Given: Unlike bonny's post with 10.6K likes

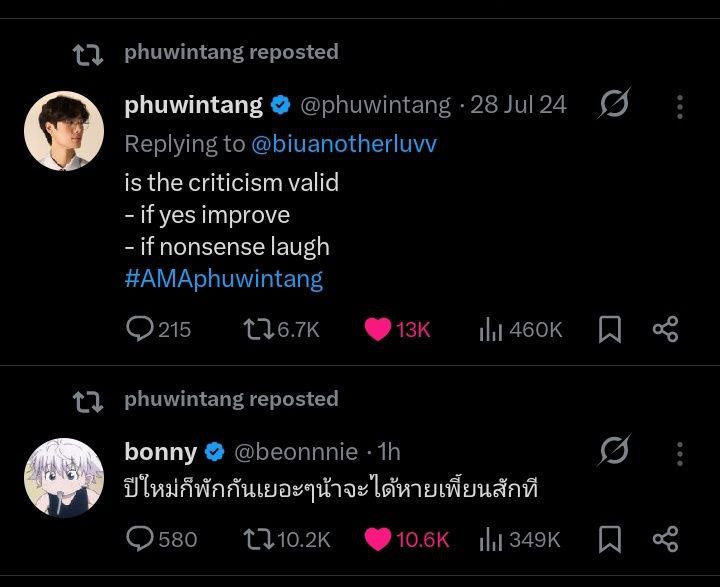Looking at the screenshot, I should (x=378, y=539).
